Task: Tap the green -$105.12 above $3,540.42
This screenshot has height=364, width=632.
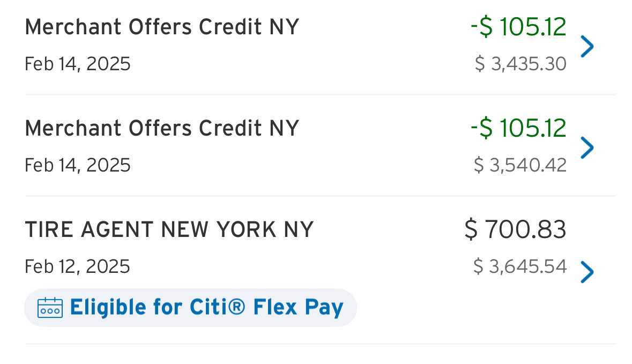Action: tap(518, 128)
